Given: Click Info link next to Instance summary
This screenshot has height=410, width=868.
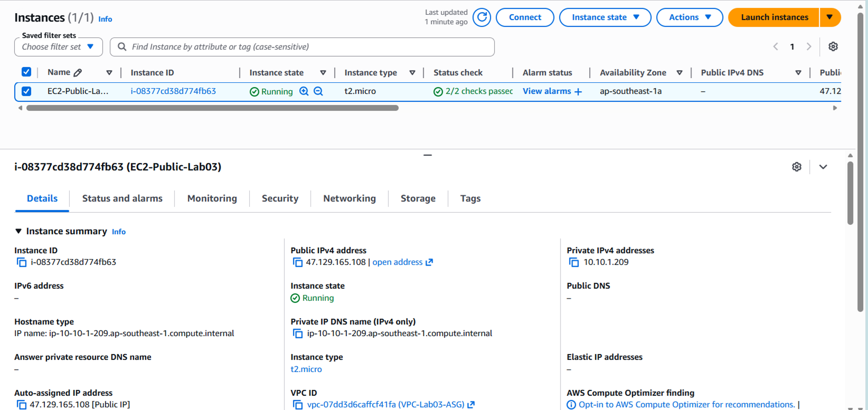Looking at the screenshot, I should click(119, 232).
